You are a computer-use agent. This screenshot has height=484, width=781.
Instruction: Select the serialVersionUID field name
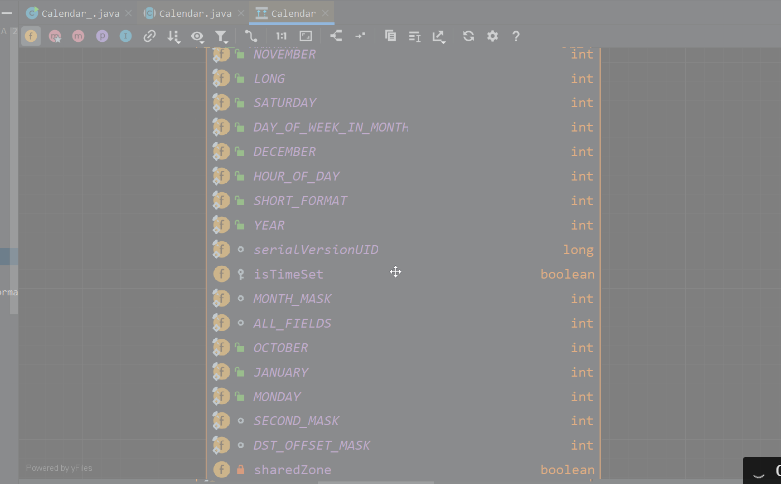pos(316,250)
